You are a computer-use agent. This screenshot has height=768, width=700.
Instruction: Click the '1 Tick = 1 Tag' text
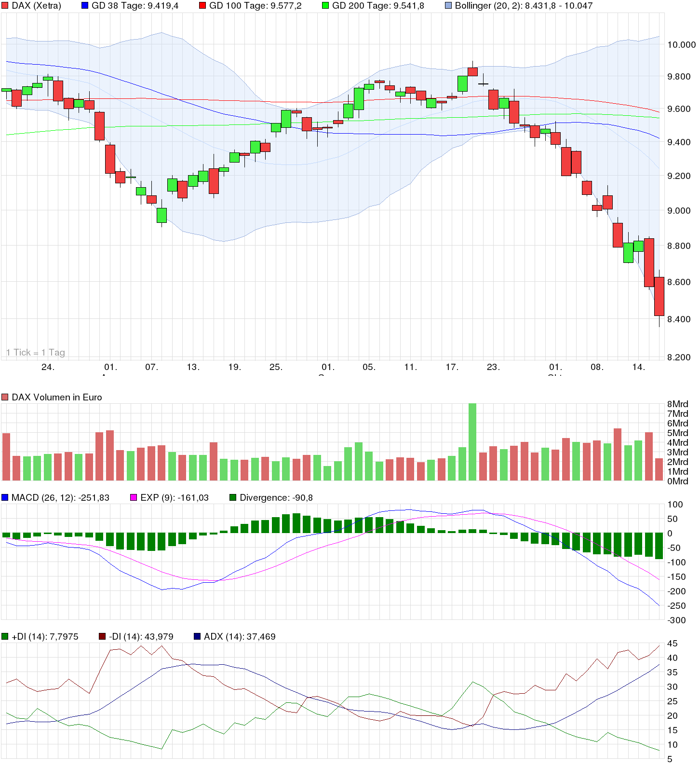(x=36, y=353)
